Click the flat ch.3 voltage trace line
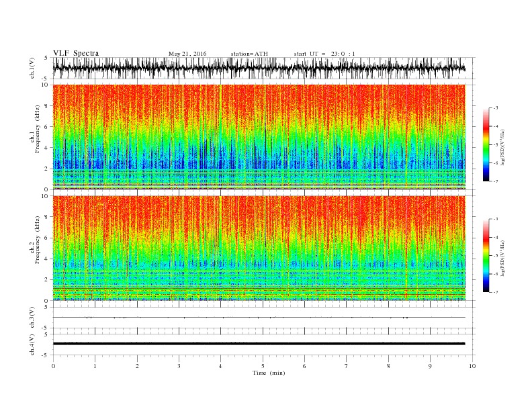Screen dimensions: 532x411 (259, 318)
